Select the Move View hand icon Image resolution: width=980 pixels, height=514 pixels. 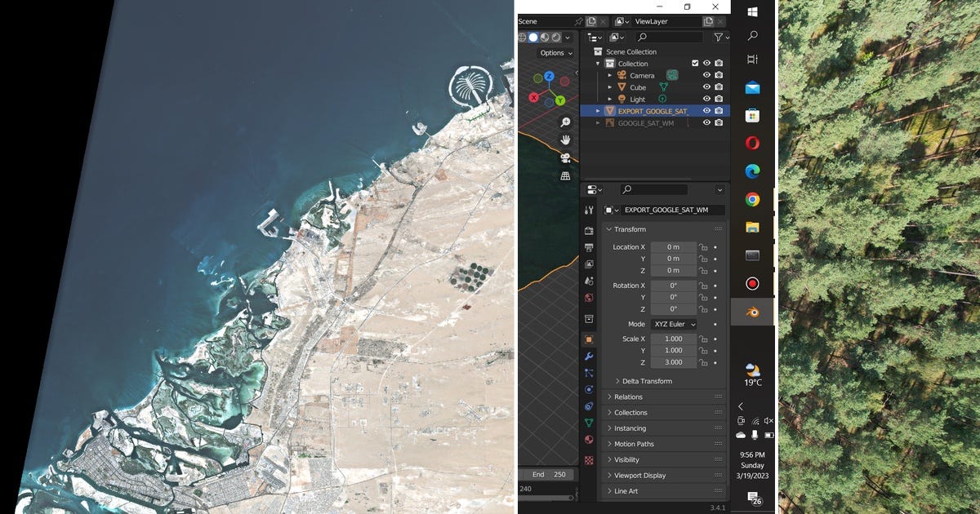[x=565, y=138]
